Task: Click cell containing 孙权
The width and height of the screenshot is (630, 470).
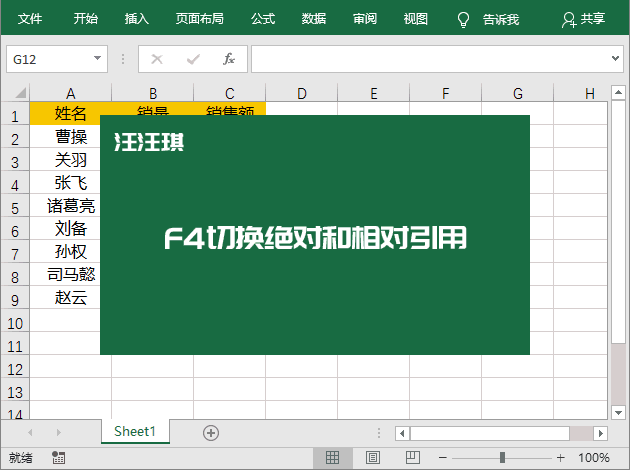Action: (x=71, y=251)
